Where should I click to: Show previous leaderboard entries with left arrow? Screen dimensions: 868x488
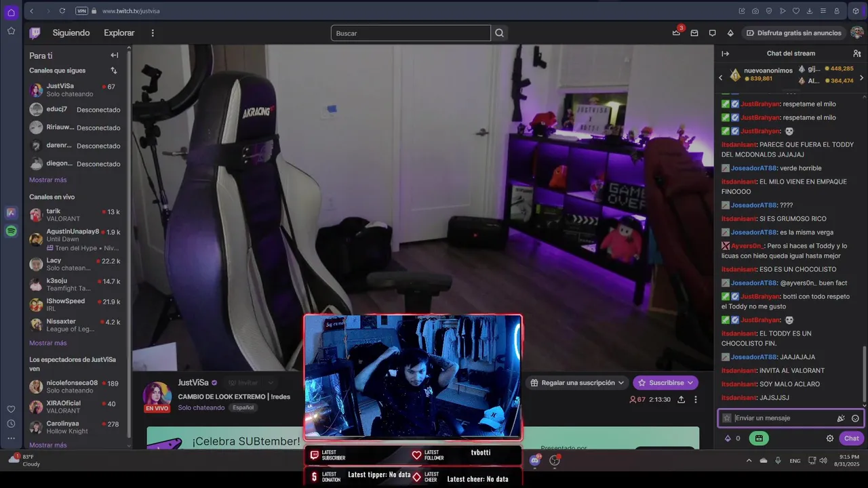point(720,78)
